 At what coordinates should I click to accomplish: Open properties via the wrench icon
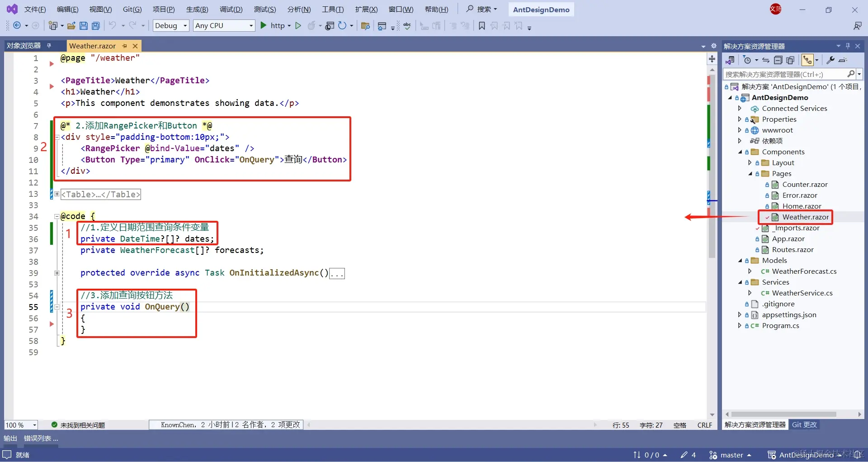[830, 60]
